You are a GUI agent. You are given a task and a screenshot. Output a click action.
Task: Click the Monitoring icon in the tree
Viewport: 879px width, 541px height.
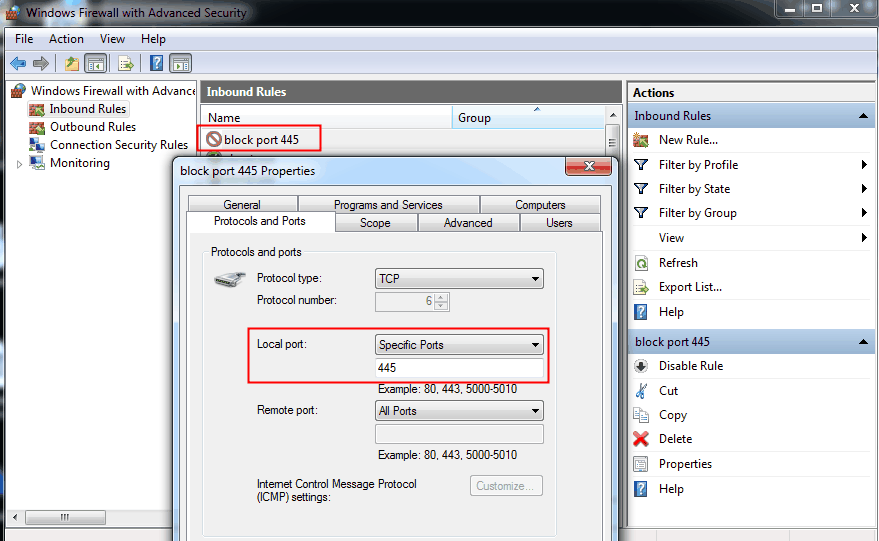37,163
